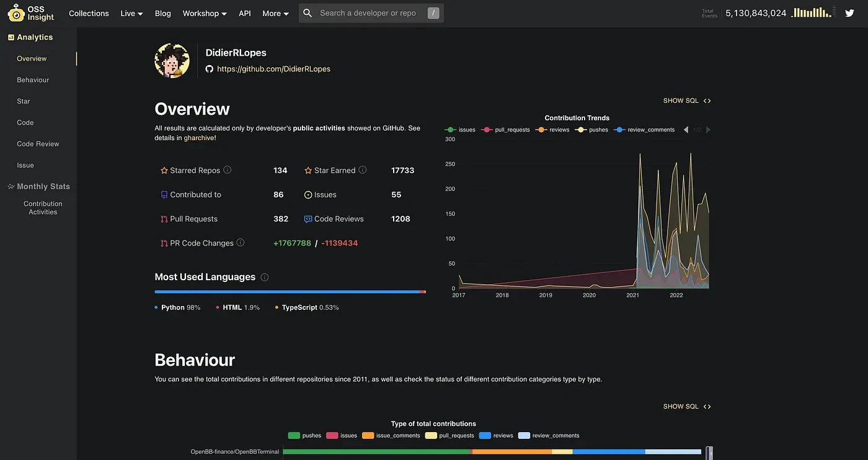Select Code Review in the sidebar

point(38,144)
